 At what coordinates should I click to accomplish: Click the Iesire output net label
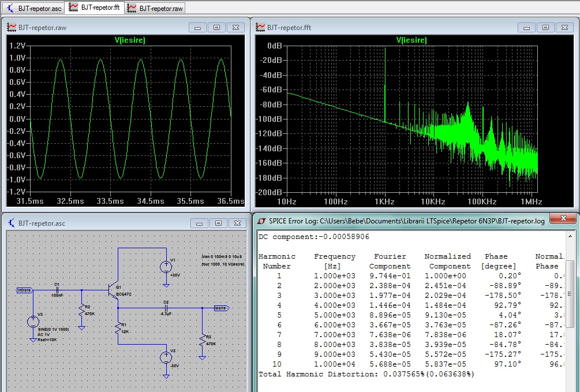[x=221, y=308]
